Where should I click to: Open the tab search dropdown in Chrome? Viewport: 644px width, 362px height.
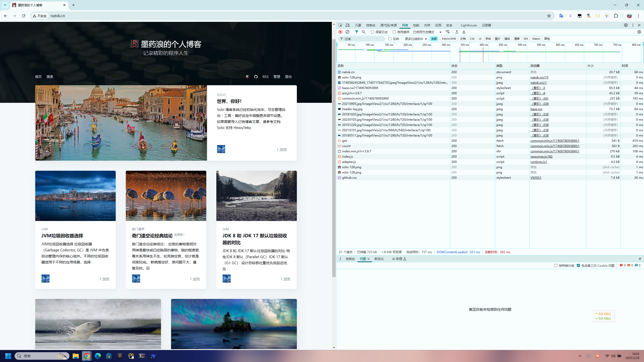pyautogui.click(x=5, y=5)
